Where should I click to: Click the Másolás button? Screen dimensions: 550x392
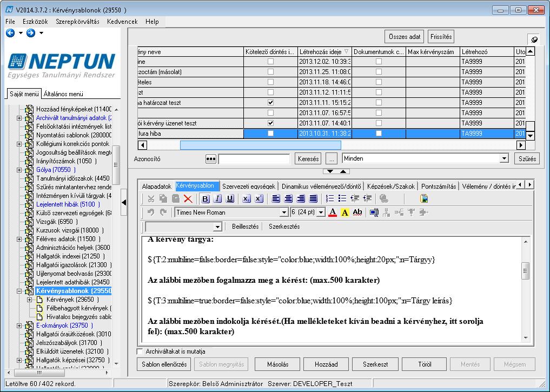point(277,364)
